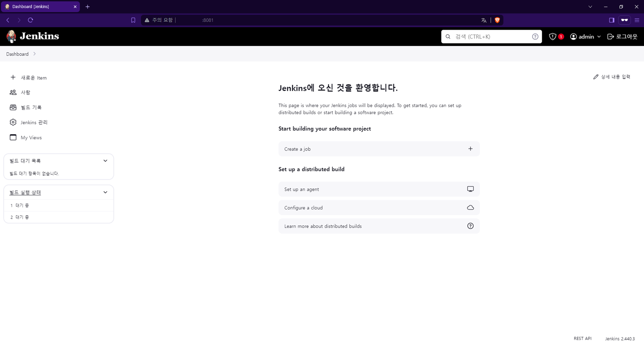644x348 pixels.
Task: View the 빌드 기록 build history
Action: 30,107
